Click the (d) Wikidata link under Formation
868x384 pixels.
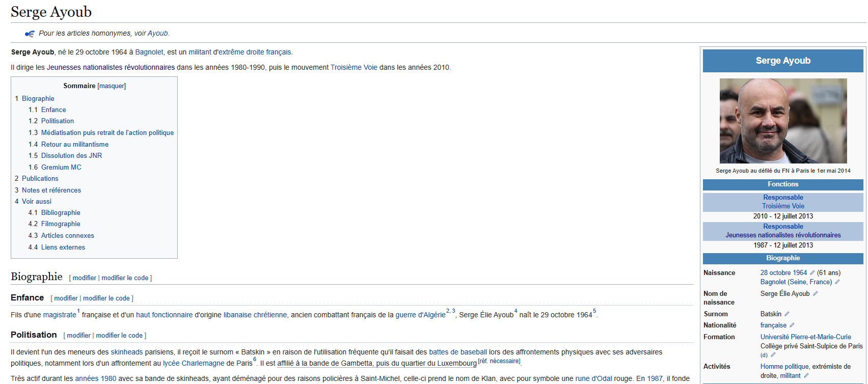tap(764, 355)
